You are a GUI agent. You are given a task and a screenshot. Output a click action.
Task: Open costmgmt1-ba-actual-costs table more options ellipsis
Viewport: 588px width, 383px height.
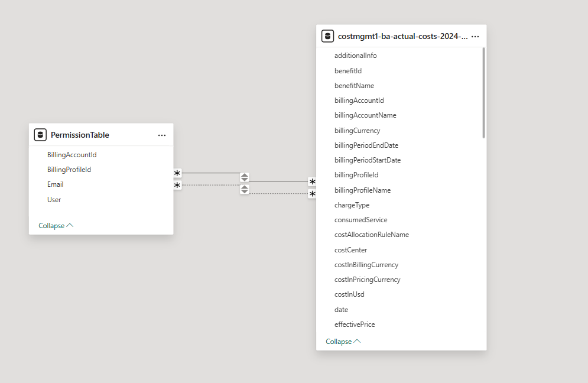[x=475, y=37]
